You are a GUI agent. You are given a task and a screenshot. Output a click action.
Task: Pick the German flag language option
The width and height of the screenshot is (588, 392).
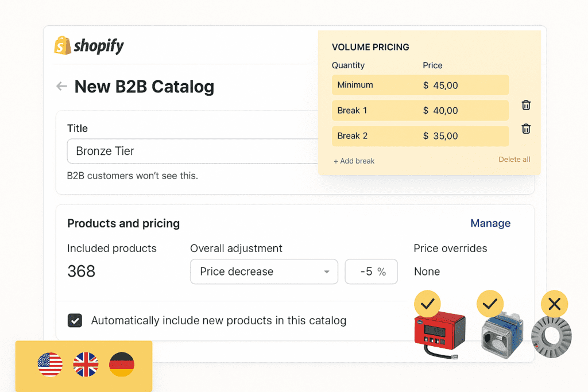tap(121, 364)
